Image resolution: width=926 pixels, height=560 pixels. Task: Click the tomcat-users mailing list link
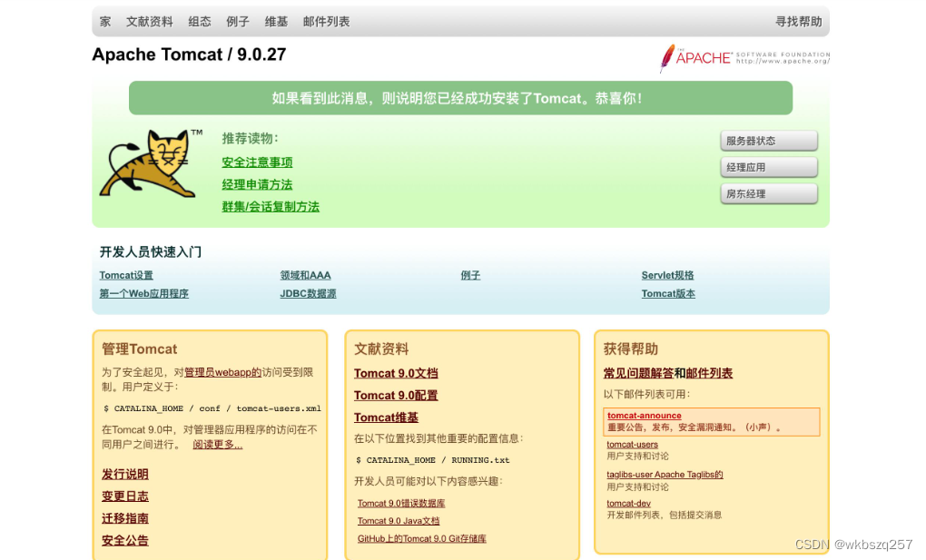(633, 444)
